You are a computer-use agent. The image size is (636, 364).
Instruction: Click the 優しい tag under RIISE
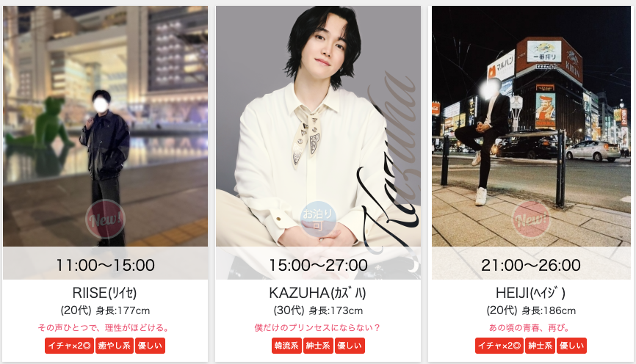150,346
